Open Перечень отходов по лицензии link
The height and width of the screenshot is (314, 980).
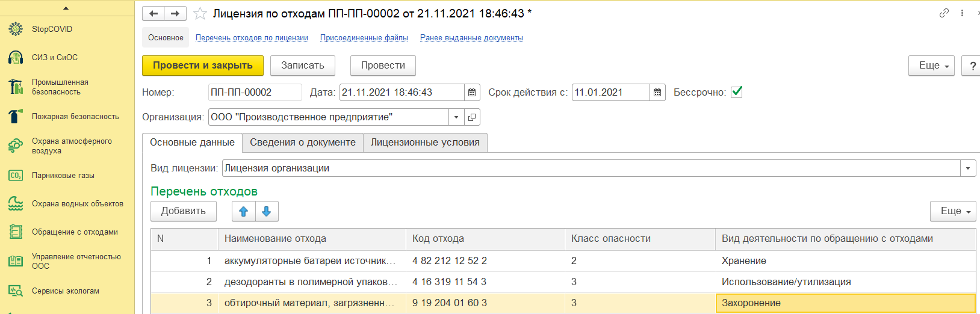coord(252,37)
